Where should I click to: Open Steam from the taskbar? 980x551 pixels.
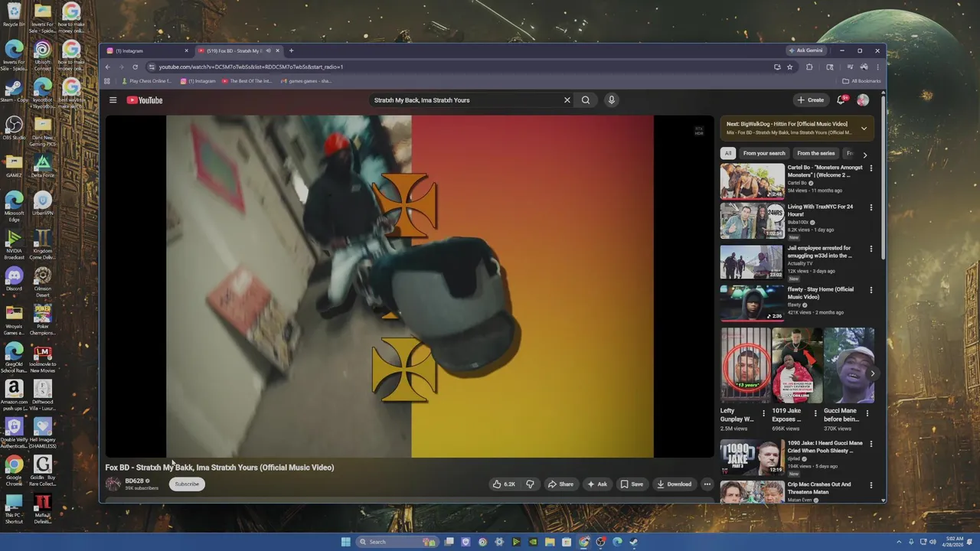pos(634,542)
